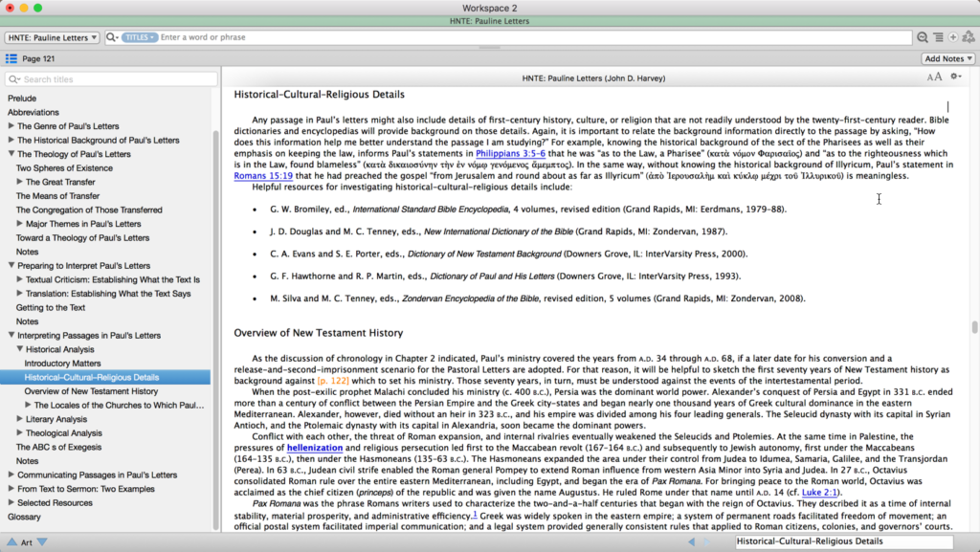
Task: Click the list display icon right of the search bar
Action: coord(939,36)
